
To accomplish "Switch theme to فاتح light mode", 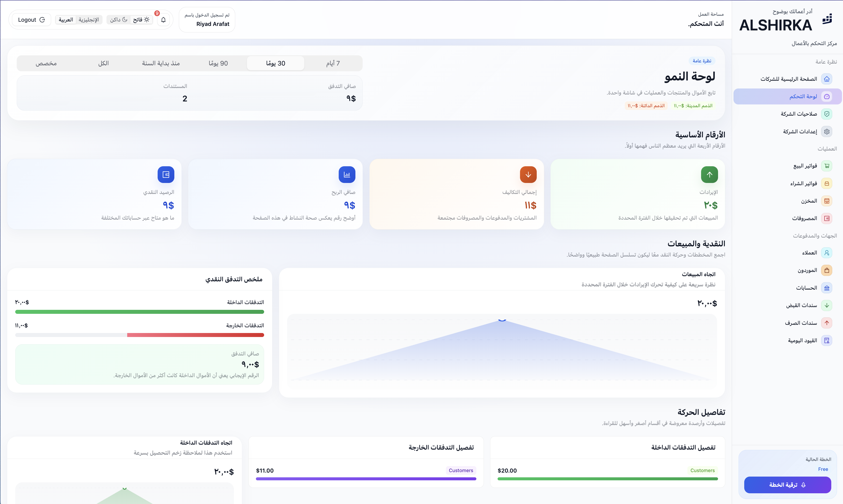I will [141, 20].
